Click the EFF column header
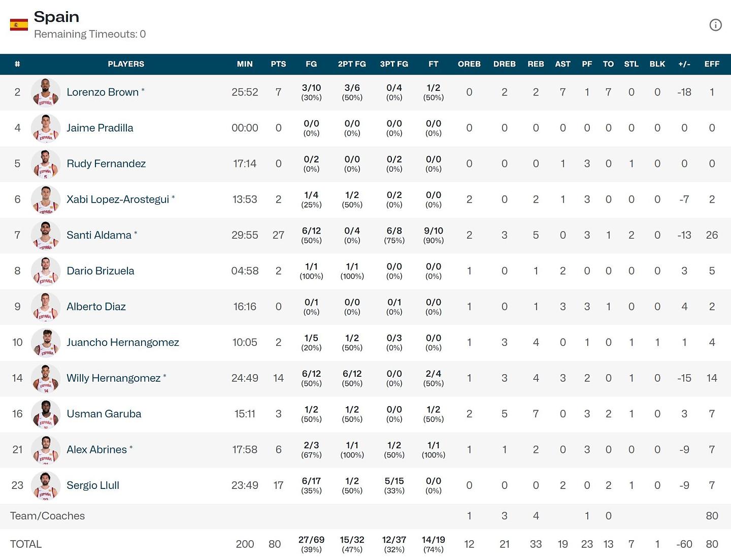Viewport: 731px width, 560px height. [x=712, y=64]
